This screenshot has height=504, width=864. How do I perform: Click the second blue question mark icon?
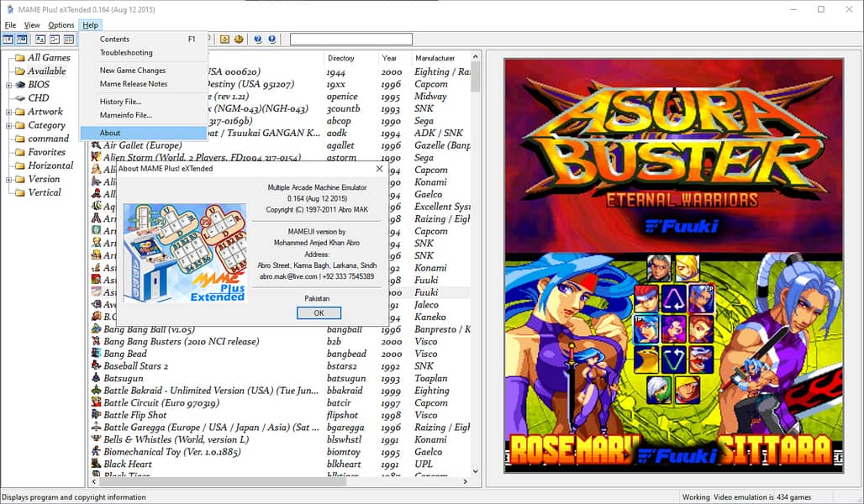272,39
